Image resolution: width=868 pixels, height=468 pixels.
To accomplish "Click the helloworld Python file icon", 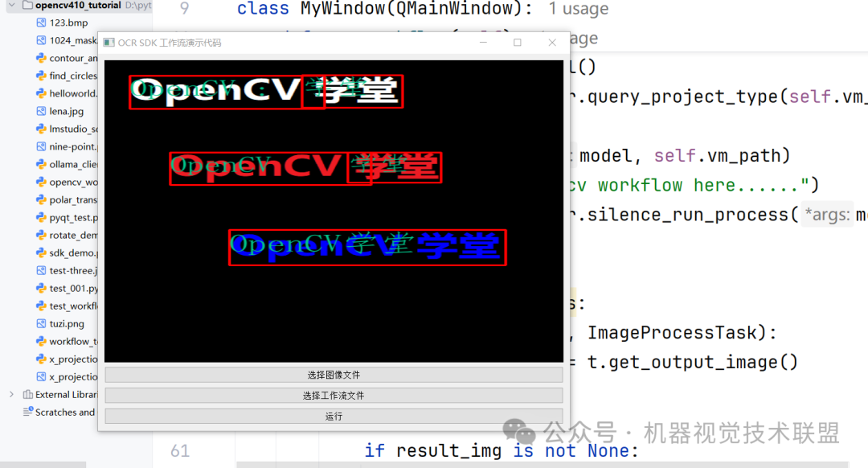I will coord(41,93).
